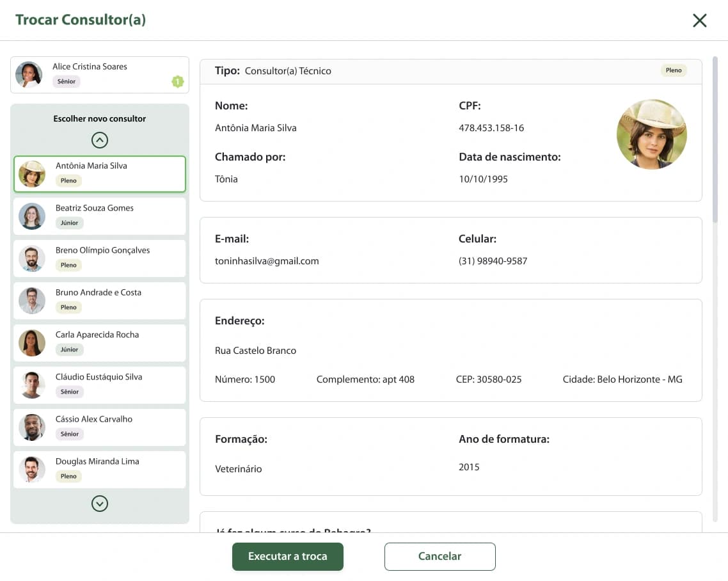Click the Cancelar button
The width and height of the screenshot is (728, 581).
point(439,557)
